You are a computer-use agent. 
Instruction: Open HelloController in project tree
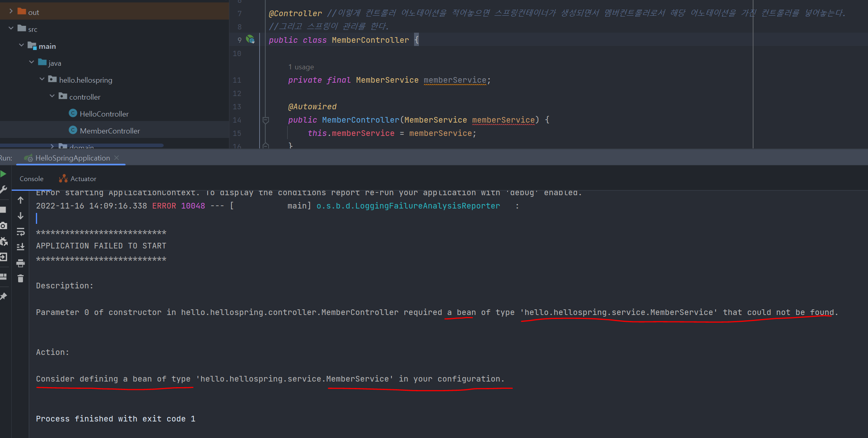pos(104,114)
